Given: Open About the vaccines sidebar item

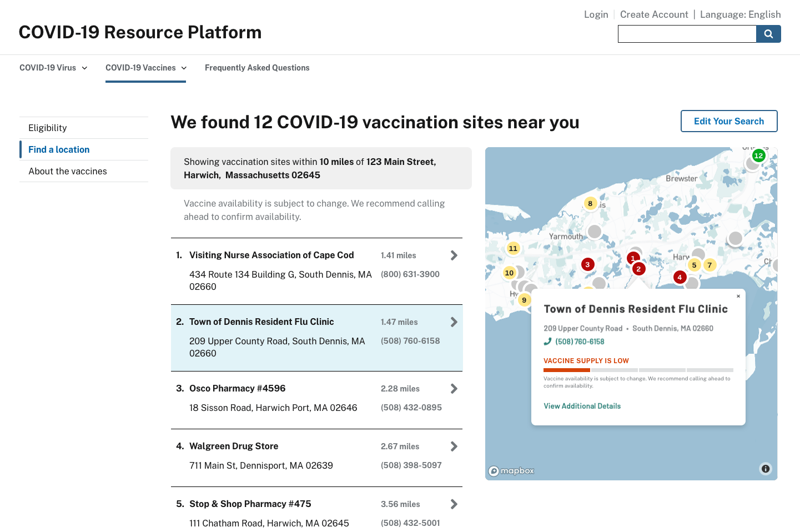Looking at the screenshot, I should 84,171.
